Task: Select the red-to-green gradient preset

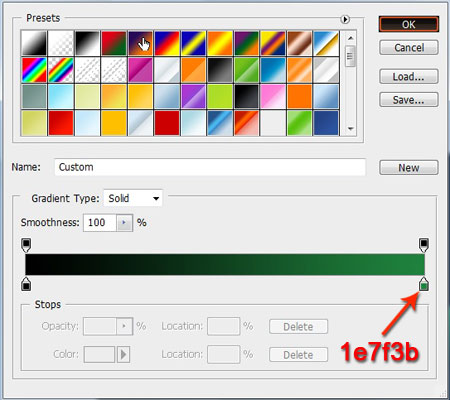Action: click(x=114, y=43)
